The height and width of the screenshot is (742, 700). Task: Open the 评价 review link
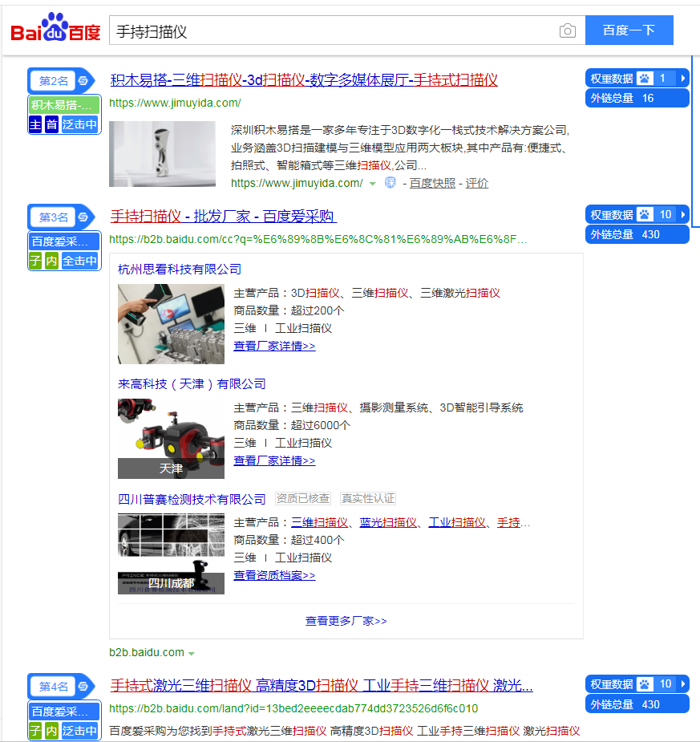click(x=477, y=183)
